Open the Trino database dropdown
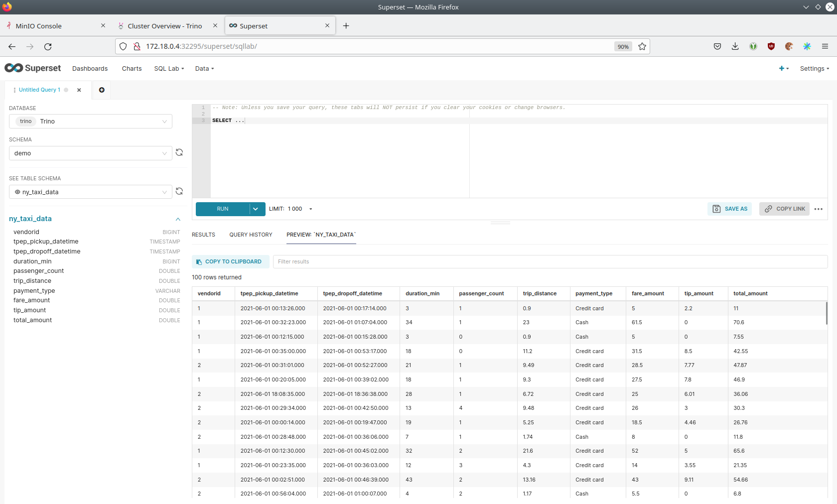The image size is (837, 504). pyautogui.click(x=91, y=122)
